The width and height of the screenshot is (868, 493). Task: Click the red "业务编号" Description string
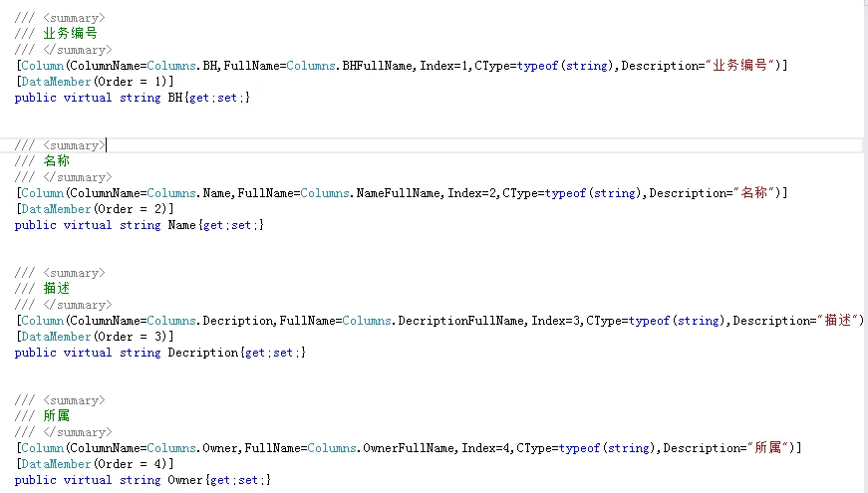pyautogui.click(x=739, y=66)
